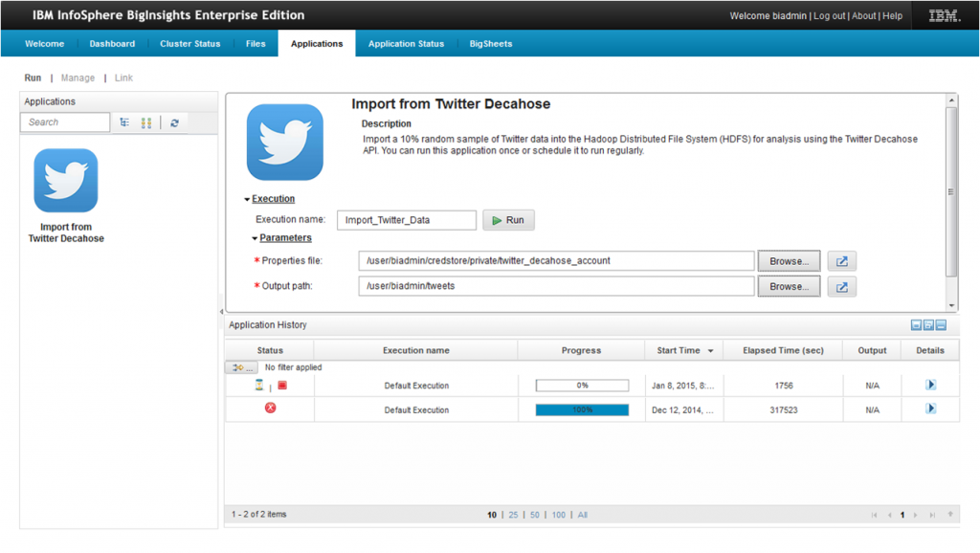
Task: Stop the running execution with red square
Action: [282, 386]
